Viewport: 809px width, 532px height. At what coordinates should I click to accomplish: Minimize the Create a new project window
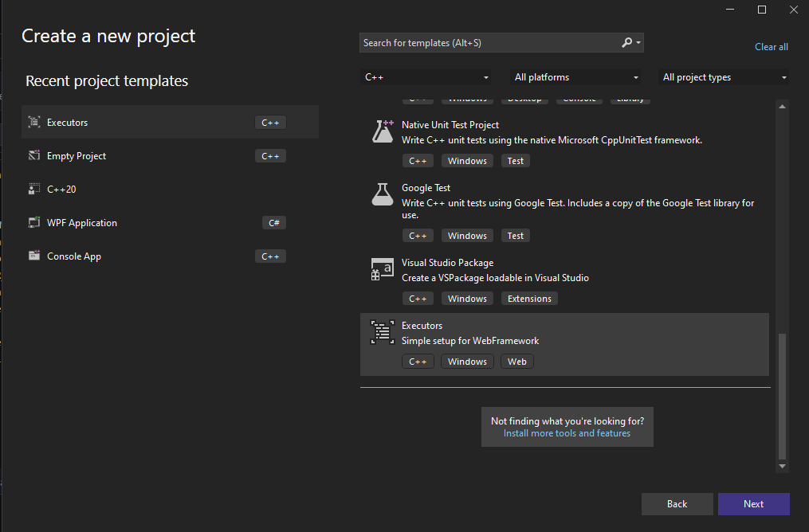[730, 10]
